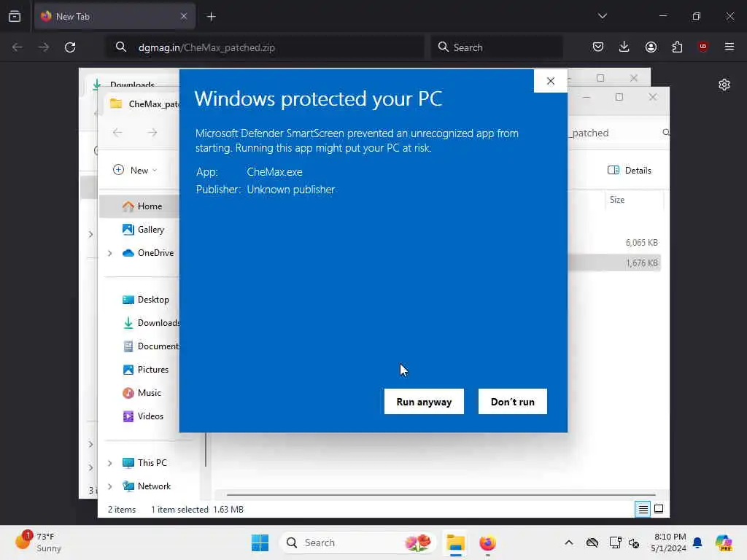Open Firefox downloads panel icon
The width and height of the screenshot is (747, 560).
624,47
